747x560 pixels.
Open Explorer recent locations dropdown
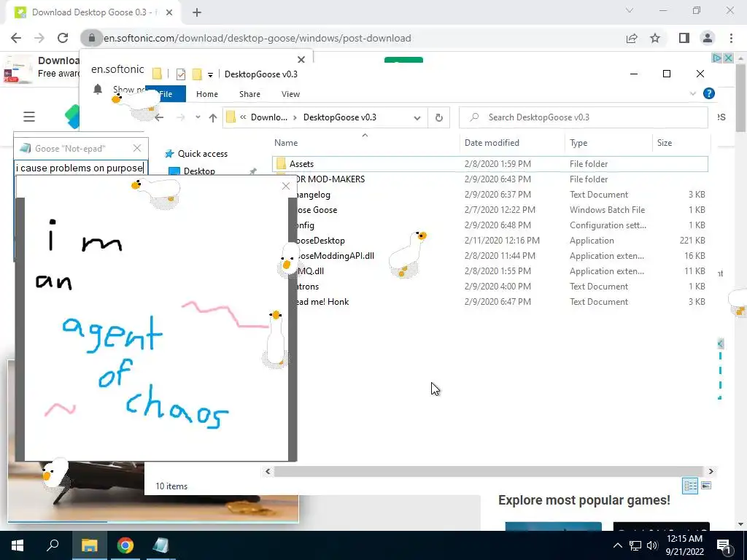pyautogui.click(x=198, y=117)
